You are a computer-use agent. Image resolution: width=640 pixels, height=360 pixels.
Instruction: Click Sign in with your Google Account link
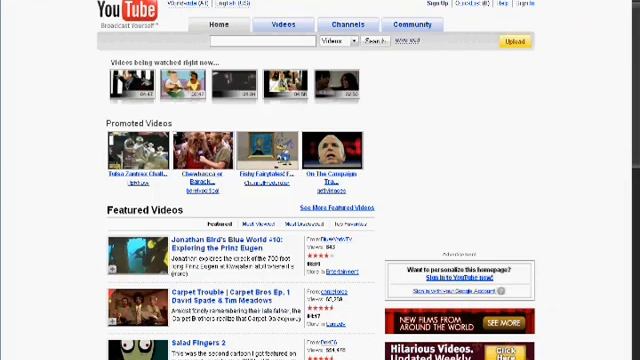454,291
